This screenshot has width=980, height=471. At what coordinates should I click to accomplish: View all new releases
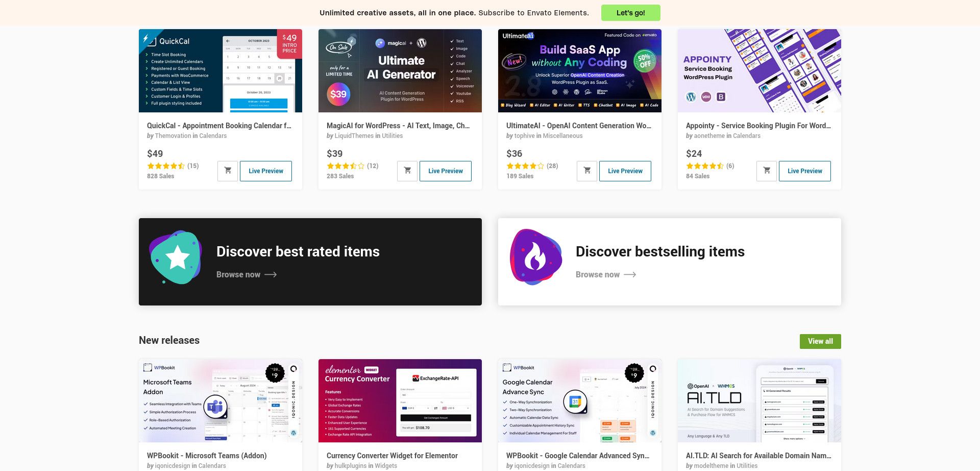pyautogui.click(x=820, y=341)
